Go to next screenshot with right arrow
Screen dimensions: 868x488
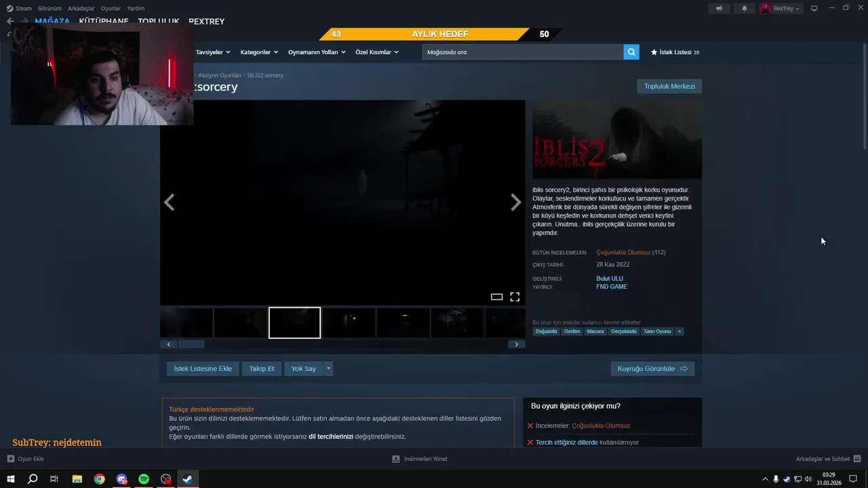[515, 202]
